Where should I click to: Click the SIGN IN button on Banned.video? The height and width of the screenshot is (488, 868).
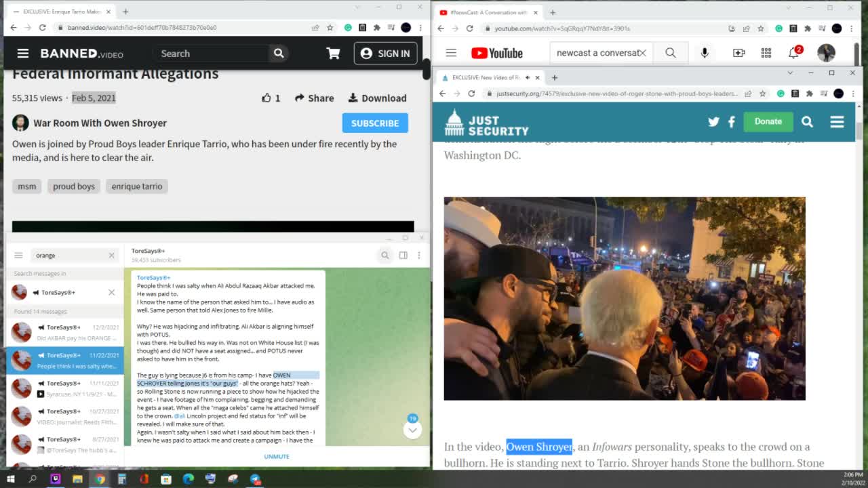tap(385, 54)
